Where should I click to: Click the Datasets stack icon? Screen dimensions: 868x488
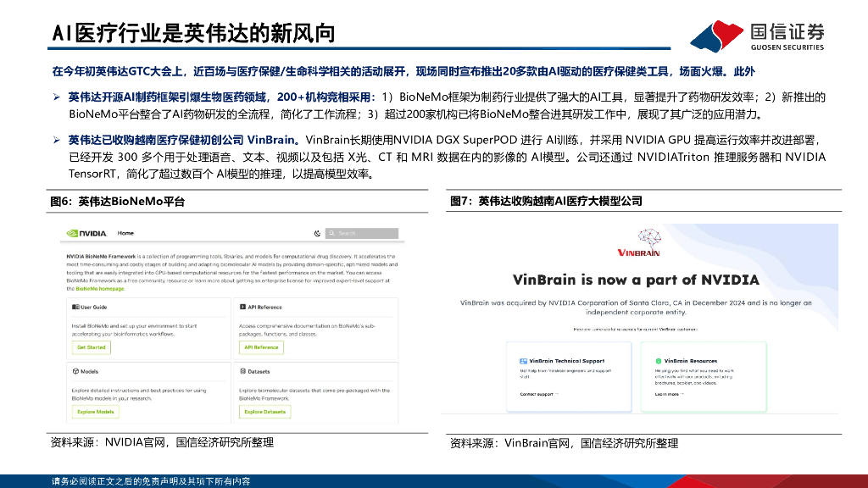pos(242,370)
